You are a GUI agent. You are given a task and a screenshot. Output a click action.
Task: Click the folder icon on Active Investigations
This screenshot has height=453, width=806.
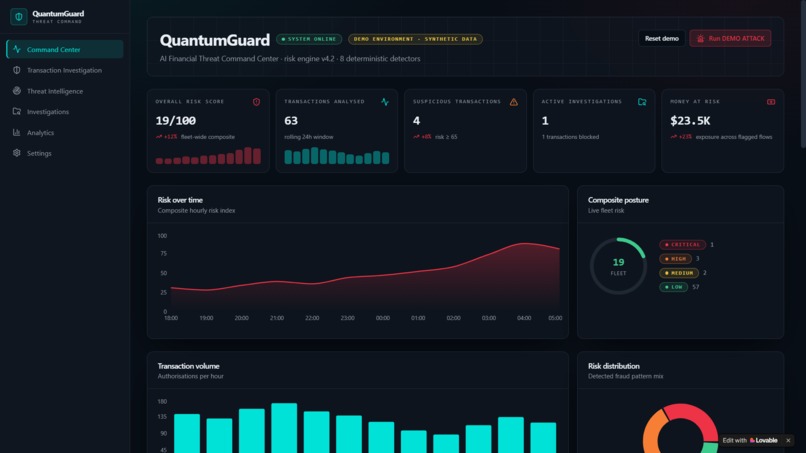(642, 102)
